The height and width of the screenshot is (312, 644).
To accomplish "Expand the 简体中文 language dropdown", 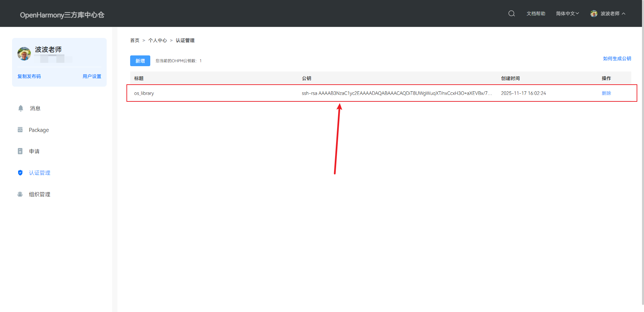I will [x=567, y=13].
